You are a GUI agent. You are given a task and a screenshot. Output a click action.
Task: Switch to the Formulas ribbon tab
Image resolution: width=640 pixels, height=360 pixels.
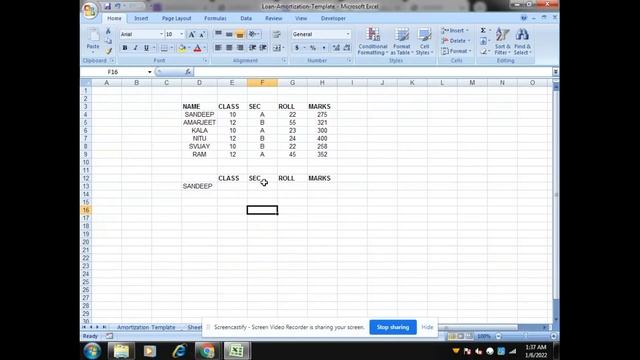(x=216, y=18)
